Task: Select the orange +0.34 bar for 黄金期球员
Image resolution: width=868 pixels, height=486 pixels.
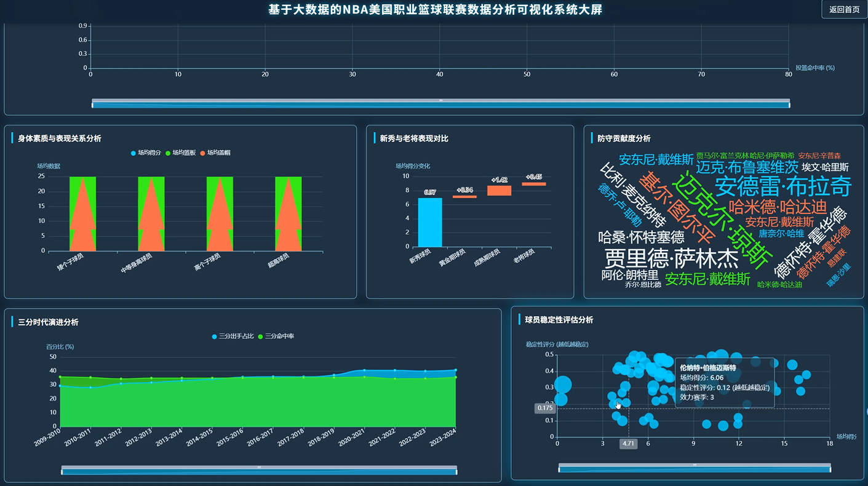Action: (x=464, y=197)
